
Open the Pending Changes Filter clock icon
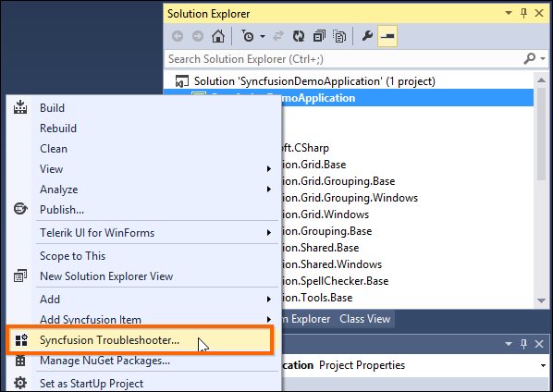coord(248,36)
